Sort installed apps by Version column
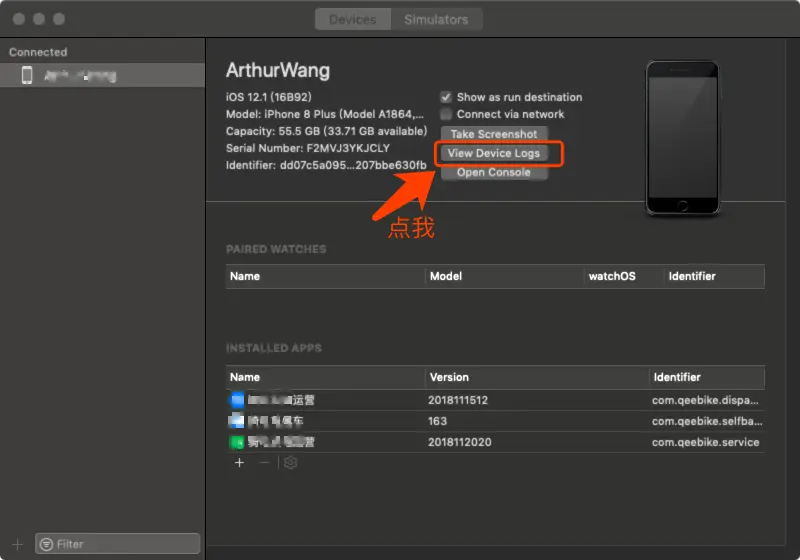This screenshot has height=560, width=800. [537, 377]
